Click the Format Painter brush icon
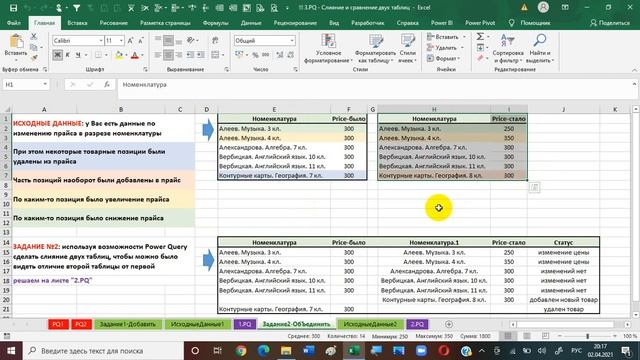Viewport: 640px width, 360px height. (x=34, y=58)
